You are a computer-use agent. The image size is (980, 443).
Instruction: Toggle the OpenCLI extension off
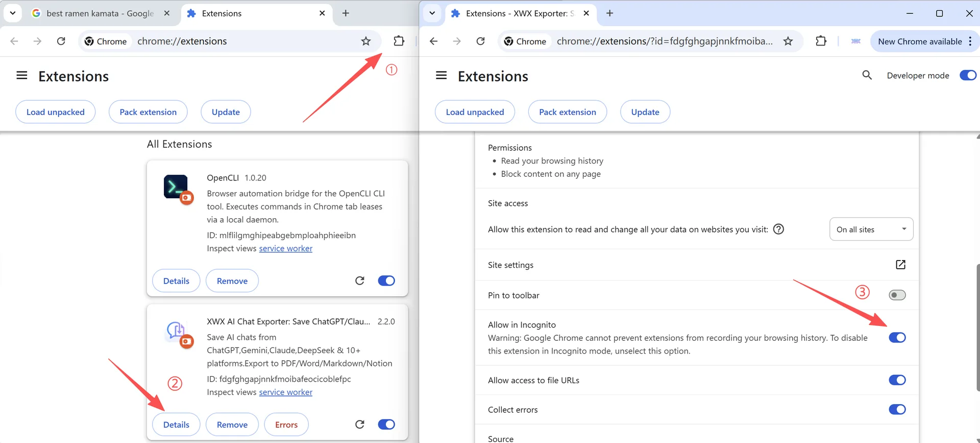point(386,281)
